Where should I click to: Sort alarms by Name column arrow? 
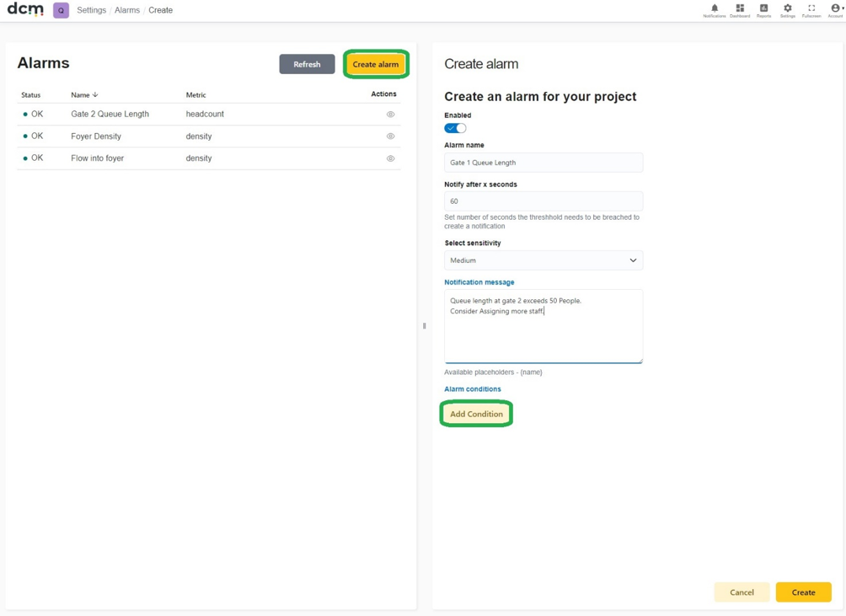click(95, 95)
